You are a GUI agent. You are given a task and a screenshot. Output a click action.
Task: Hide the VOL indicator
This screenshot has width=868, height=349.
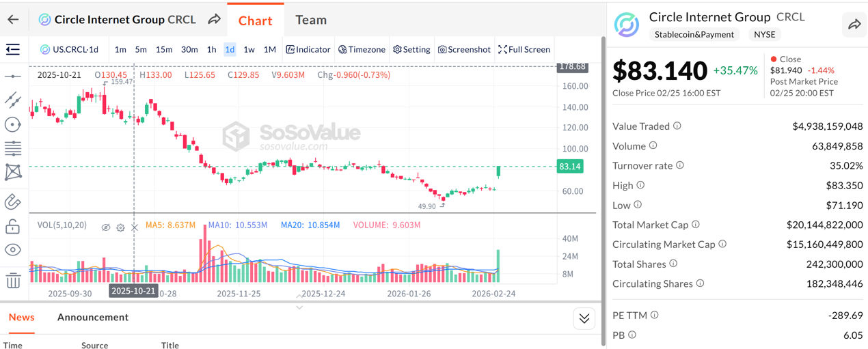[x=106, y=227]
